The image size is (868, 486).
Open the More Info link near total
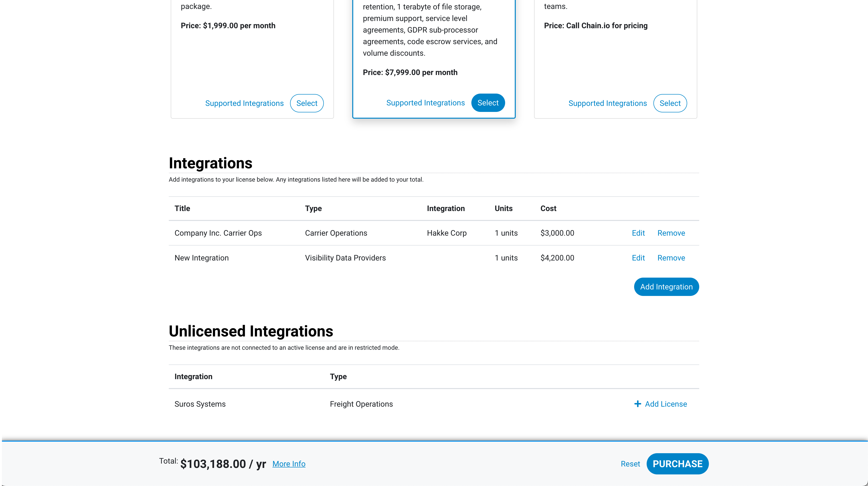[289, 464]
